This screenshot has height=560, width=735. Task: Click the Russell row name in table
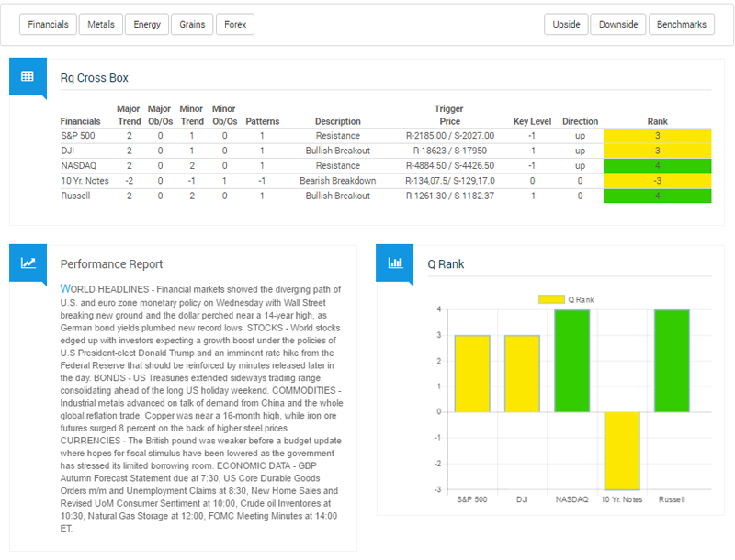75,196
